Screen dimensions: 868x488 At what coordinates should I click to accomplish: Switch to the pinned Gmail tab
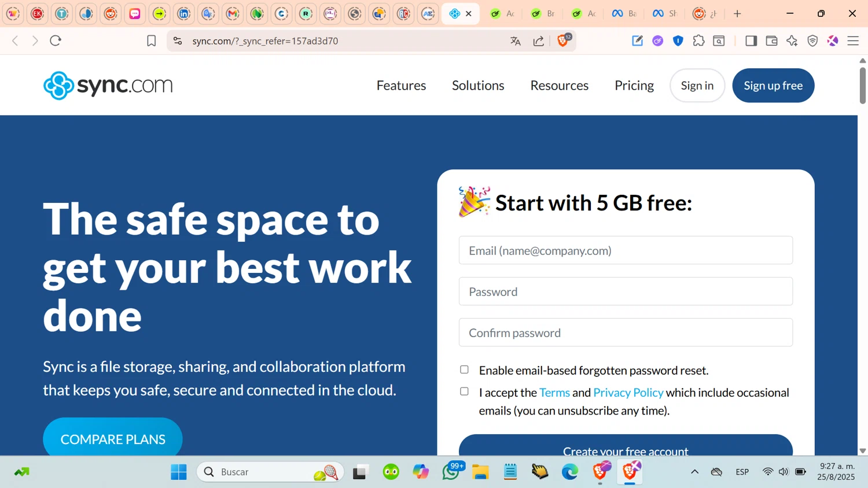coord(233,13)
